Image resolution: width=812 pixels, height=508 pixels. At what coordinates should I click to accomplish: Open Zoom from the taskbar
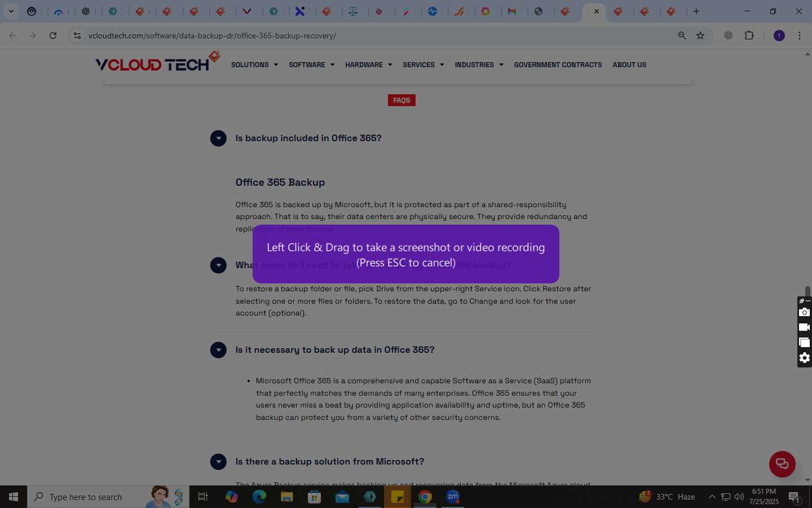click(453, 497)
